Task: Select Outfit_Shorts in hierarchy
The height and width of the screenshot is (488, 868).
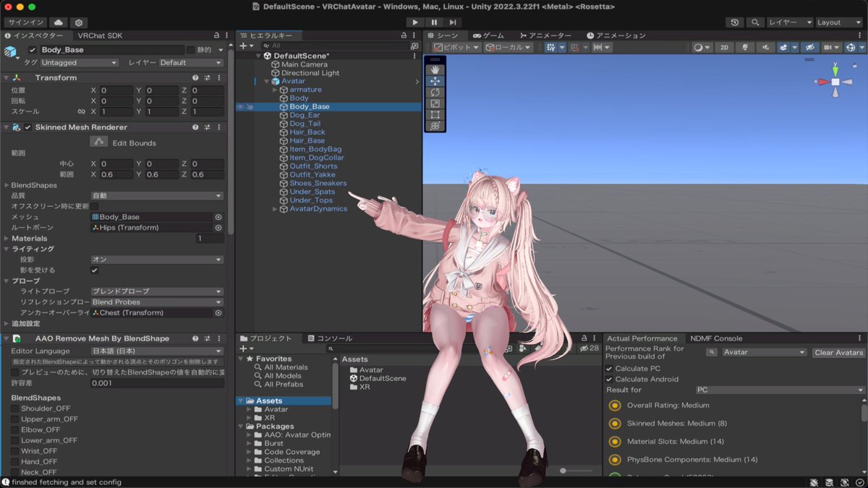Action: [313, 166]
